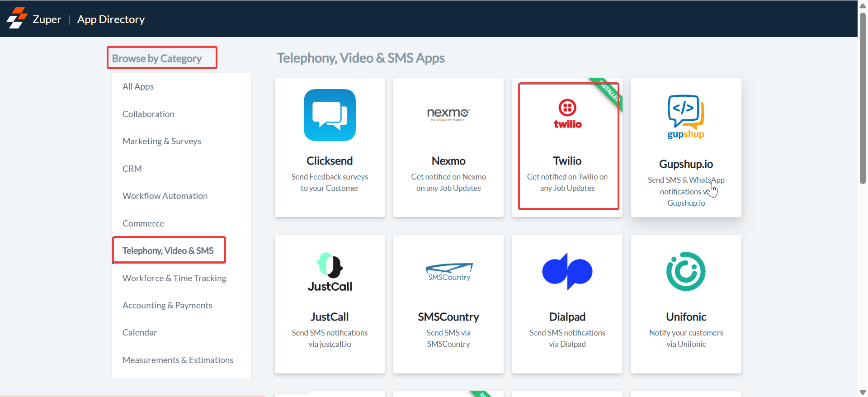Open the Unifonic app title
868x397 pixels.
click(686, 317)
